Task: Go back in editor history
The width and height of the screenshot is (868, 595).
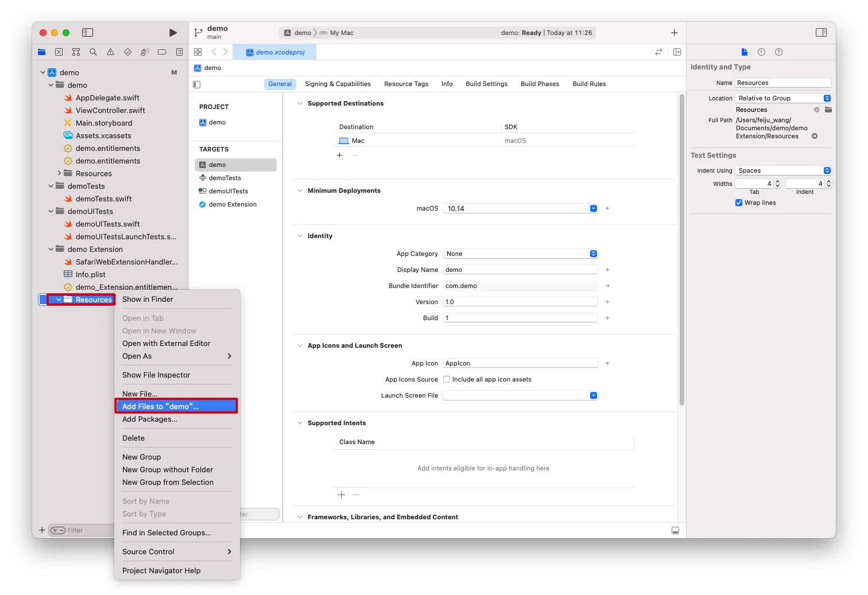Action: [214, 52]
